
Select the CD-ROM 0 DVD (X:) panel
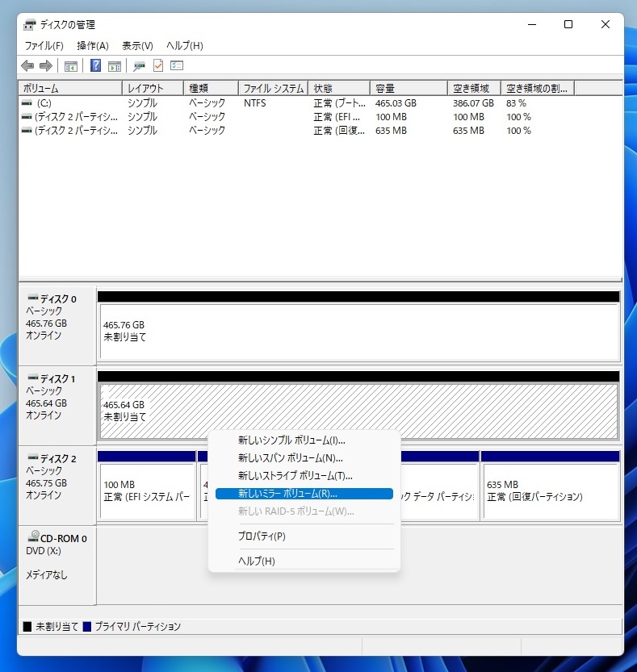[57, 566]
